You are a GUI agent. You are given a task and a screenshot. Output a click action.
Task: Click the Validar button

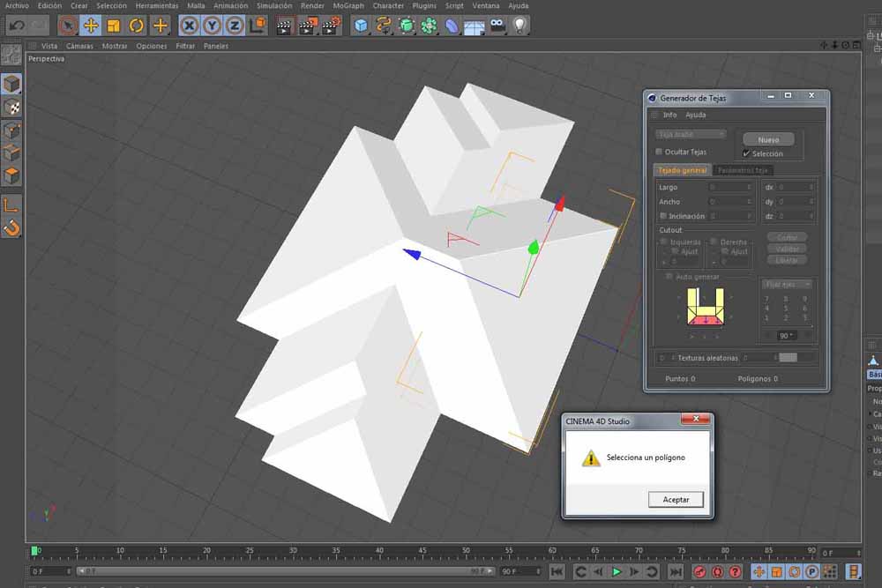[787, 249]
